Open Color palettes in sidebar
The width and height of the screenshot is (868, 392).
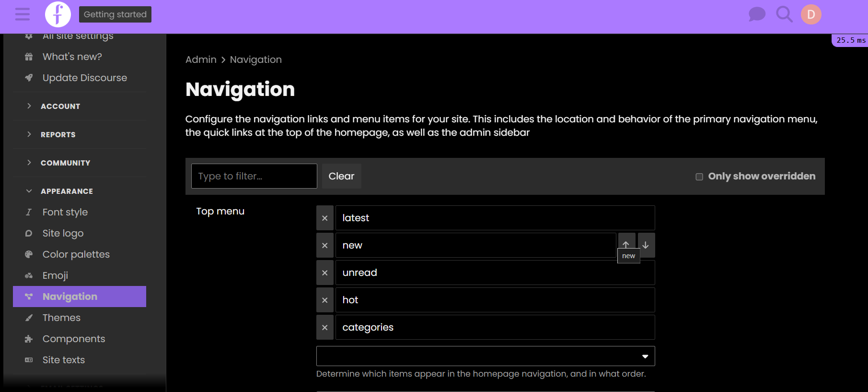point(76,254)
